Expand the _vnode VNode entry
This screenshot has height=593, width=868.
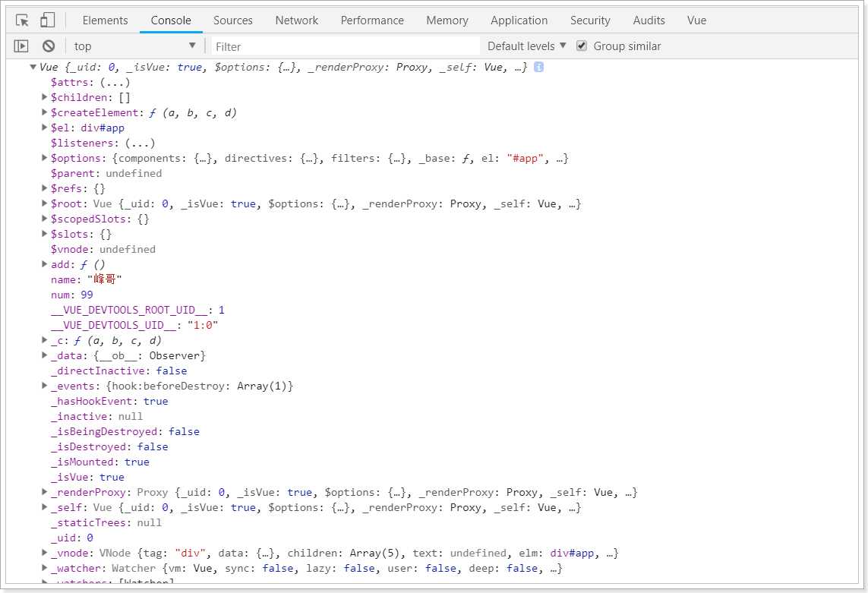pyautogui.click(x=44, y=553)
